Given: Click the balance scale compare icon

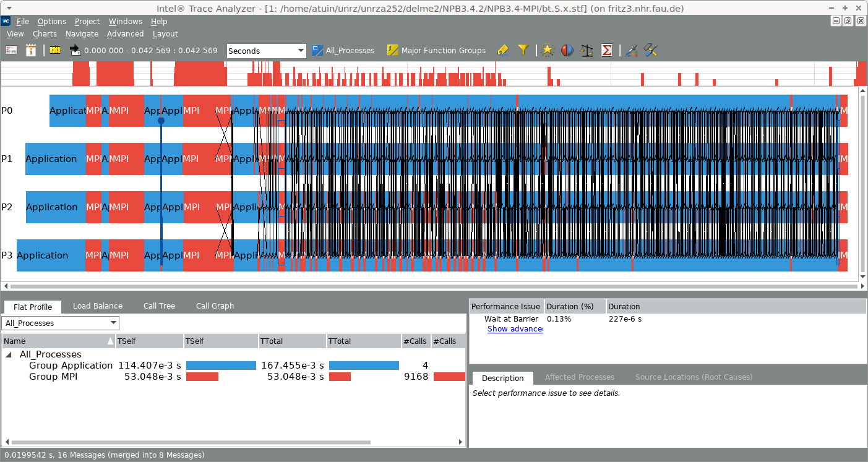Looking at the screenshot, I should tap(587, 50).
